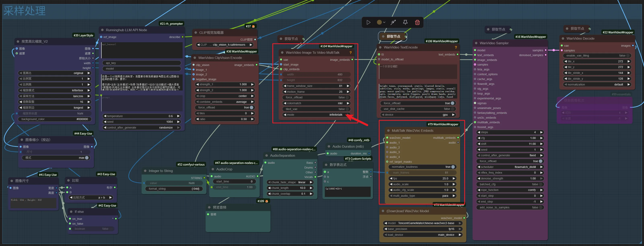The width and height of the screenshot is (644, 246).
Task: Collapse the WanVideo Sampler node via its dot
Action: [x=476, y=43]
